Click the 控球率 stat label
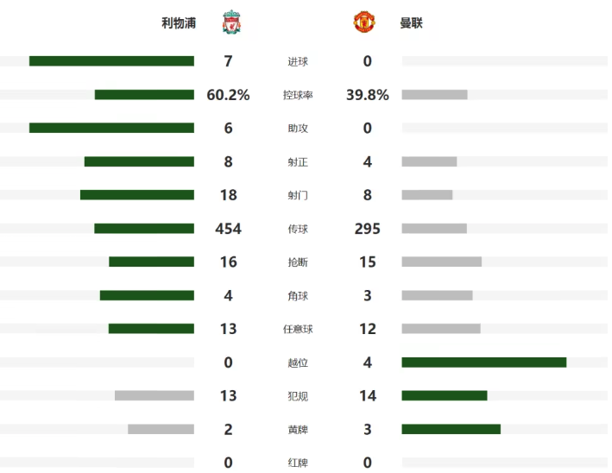 pos(298,95)
